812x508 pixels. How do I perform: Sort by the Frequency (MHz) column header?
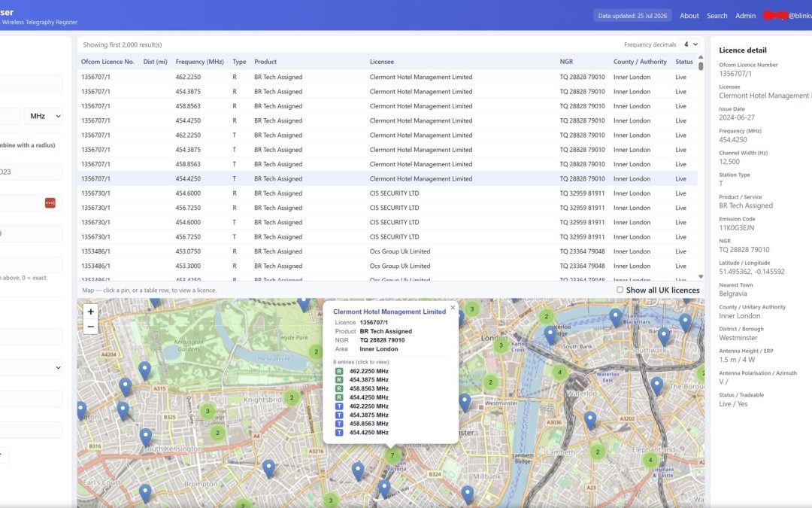tap(199, 61)
